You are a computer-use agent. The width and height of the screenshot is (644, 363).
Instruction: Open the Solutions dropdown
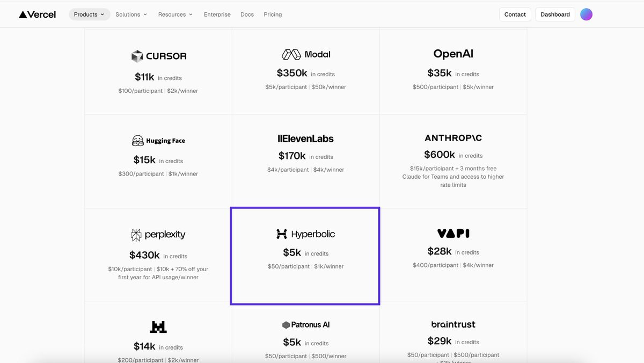click(x=131, y=14)
